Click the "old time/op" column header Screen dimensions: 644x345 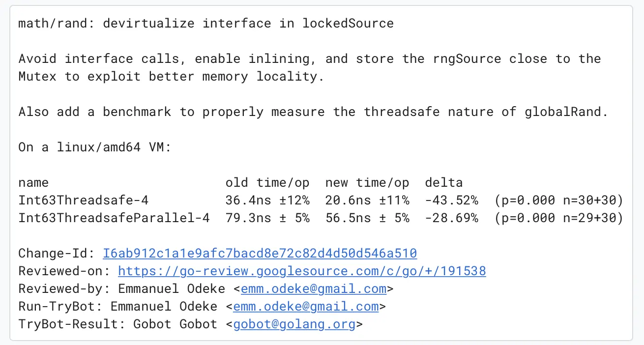267,183
